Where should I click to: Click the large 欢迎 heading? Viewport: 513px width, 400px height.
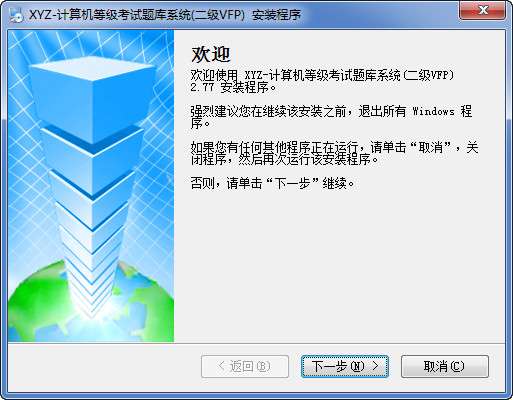point(211,54)
